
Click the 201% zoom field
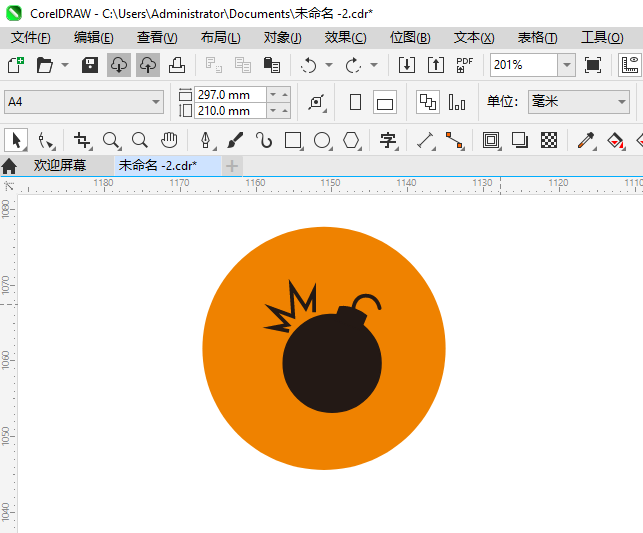tap(524, 65)
